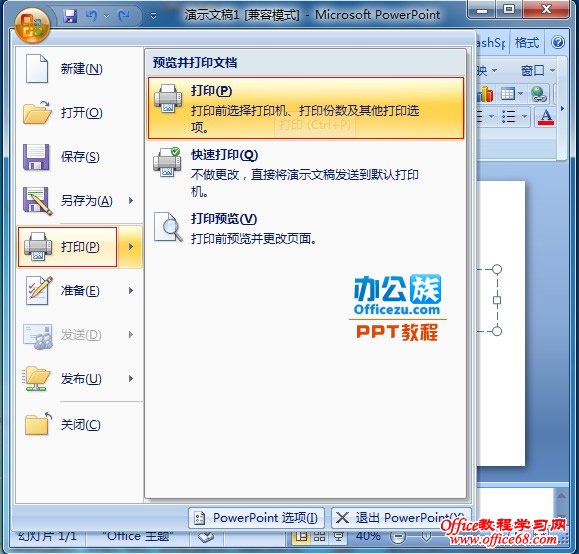Click the spell check status bar icon
The width and height of the screenshot is (579, 554).
[206, 537]
